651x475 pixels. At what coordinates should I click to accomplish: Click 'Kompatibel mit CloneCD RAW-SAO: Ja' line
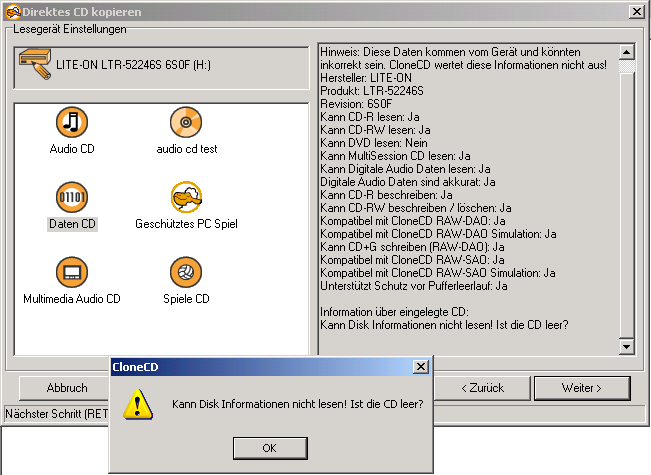pyautogui.click(x=412, y=260)
